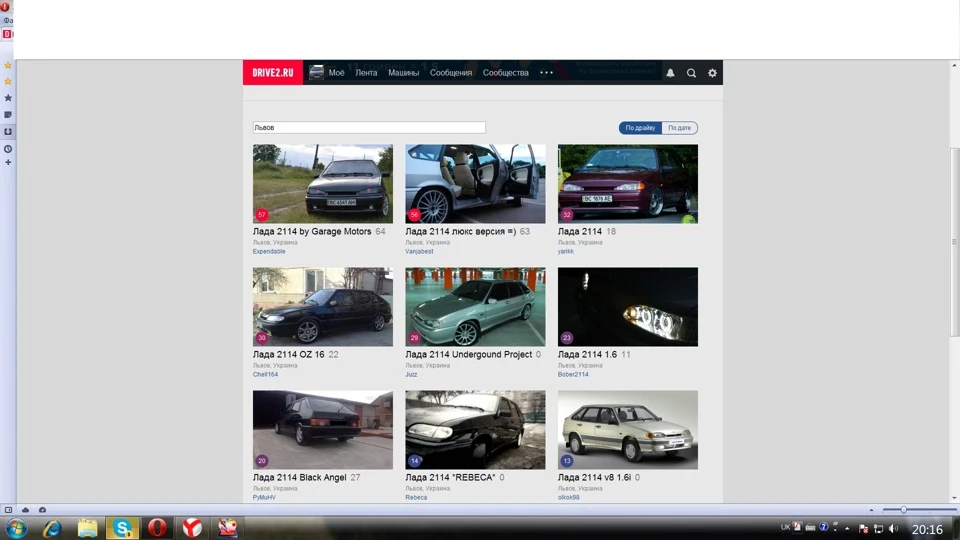Open the Лада 2114 Black Angel title link
Screen dimensions: 960x540
(299, 478)
